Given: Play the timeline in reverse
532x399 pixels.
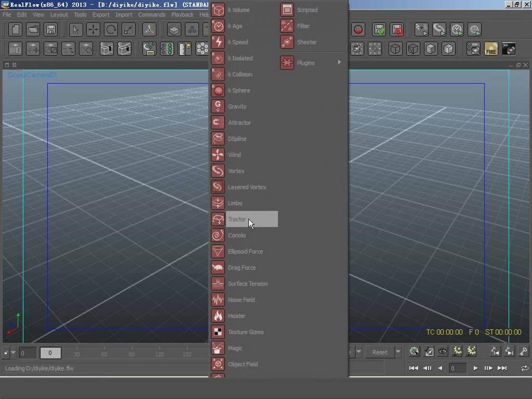Looking at the screenshot, I should coord(440,368).
